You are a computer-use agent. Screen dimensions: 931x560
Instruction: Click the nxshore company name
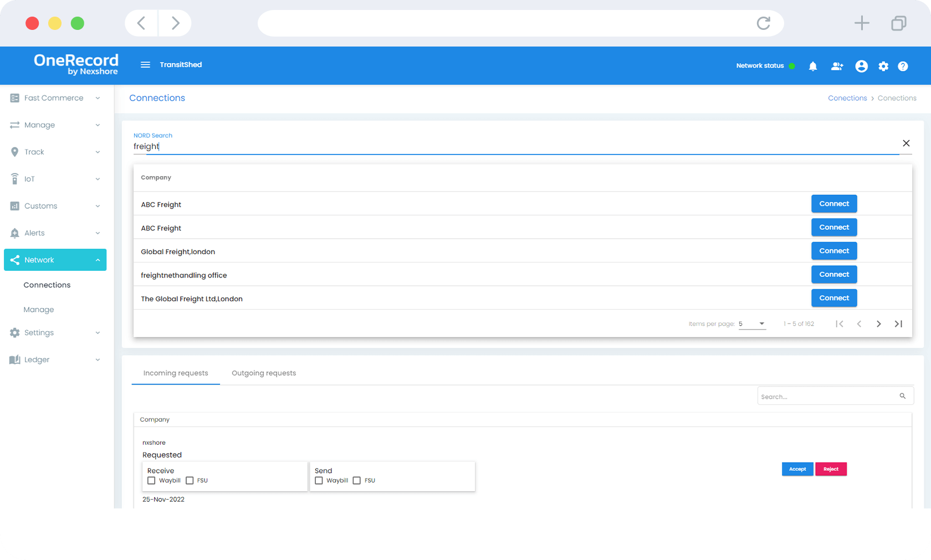(x=154, y=443)
